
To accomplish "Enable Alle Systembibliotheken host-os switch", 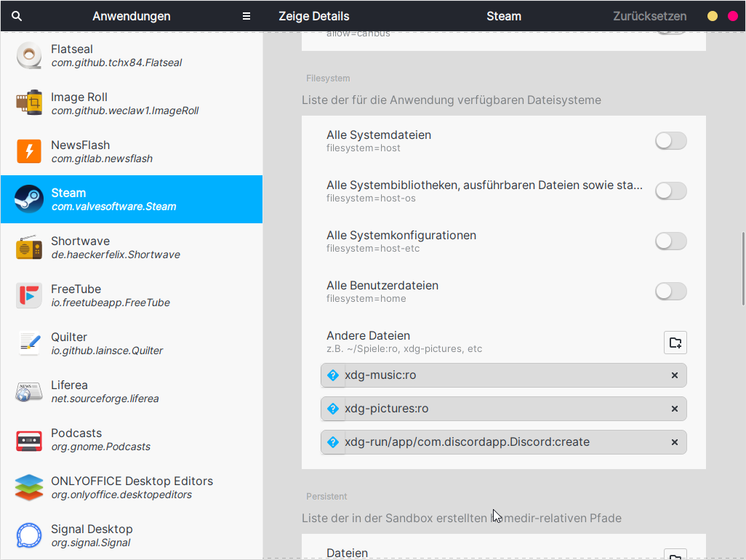I will (670, 191).
